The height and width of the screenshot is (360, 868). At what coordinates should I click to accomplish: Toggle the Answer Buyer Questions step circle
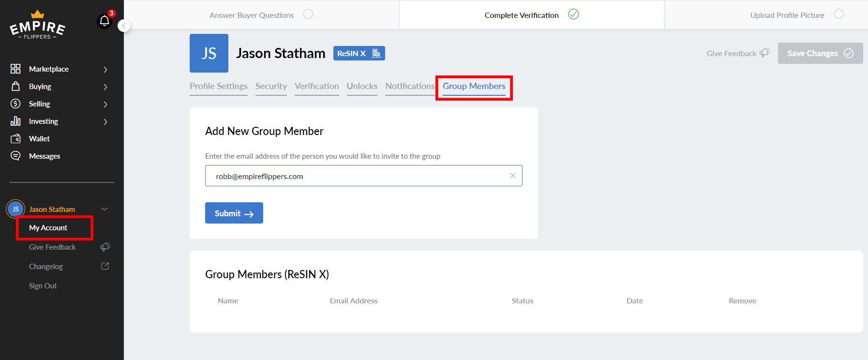[308, 14]
